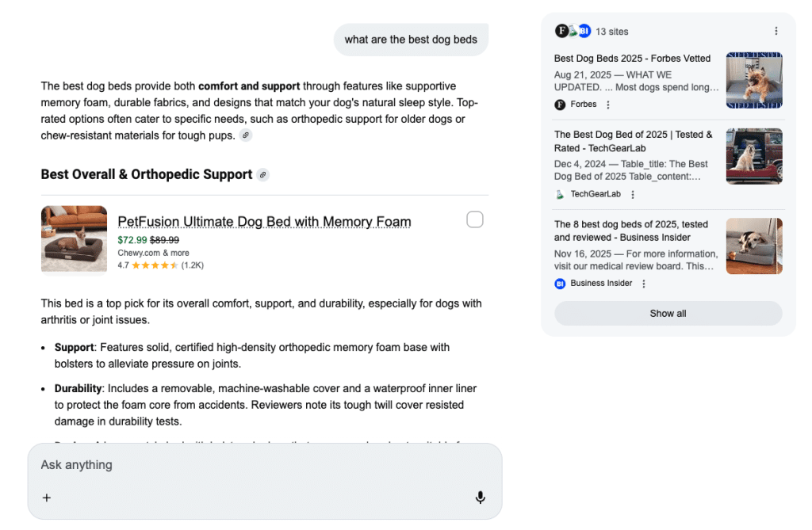Click the PetFusion dog bed product thumbnail
812x530 pixels.
(74, 238)
